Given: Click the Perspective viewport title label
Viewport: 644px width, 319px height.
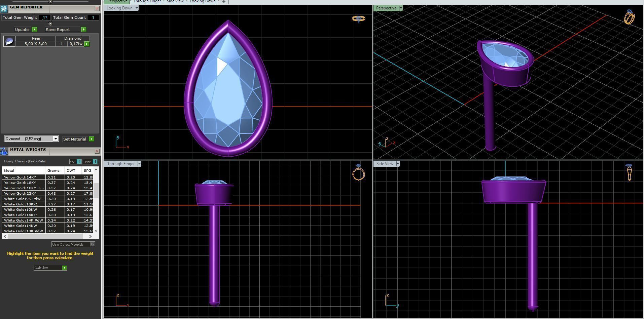Looking at the screenshot, I should tap(386, 8).
